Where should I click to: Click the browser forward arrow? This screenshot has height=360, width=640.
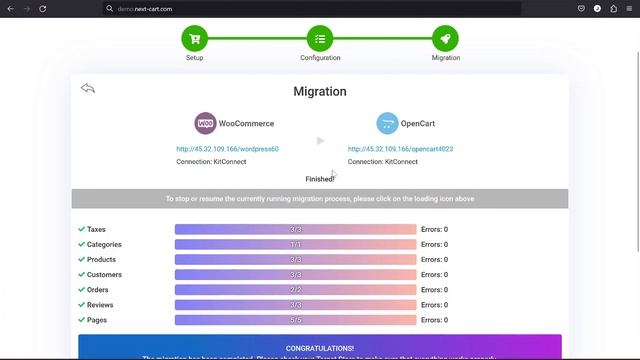[27, 9]
